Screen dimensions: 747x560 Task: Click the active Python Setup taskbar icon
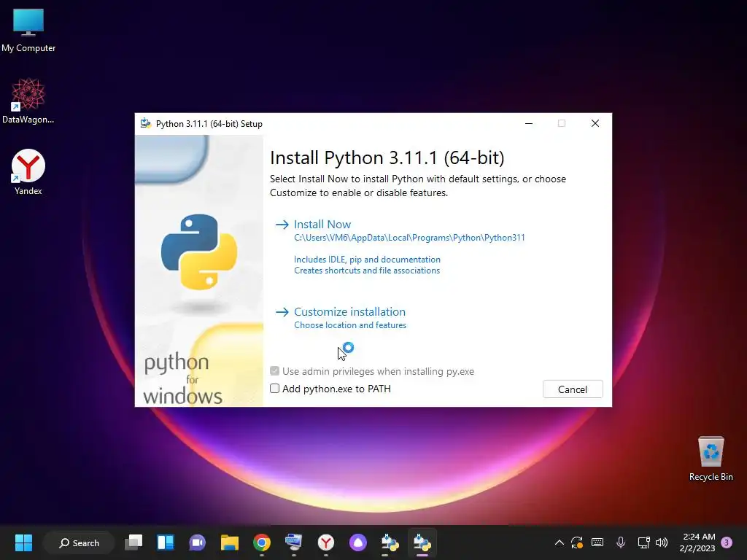(422, 542)
